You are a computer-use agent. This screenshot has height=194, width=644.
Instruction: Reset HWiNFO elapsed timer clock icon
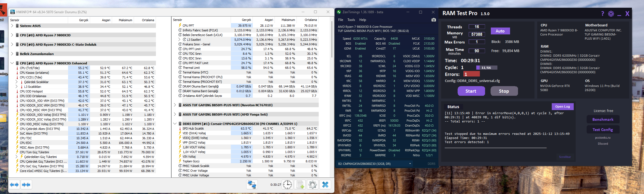(x=287, y=185)
